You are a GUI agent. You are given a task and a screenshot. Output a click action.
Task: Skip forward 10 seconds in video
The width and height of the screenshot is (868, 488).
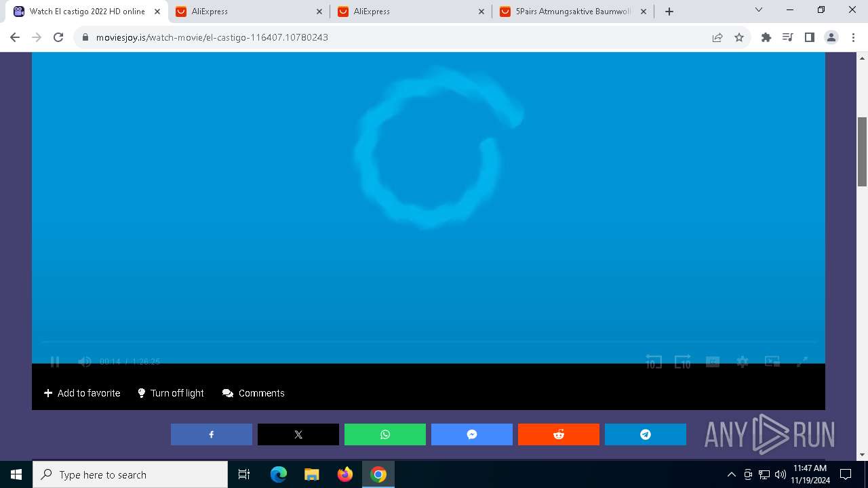pyautogui.click(x=682, y=362)
